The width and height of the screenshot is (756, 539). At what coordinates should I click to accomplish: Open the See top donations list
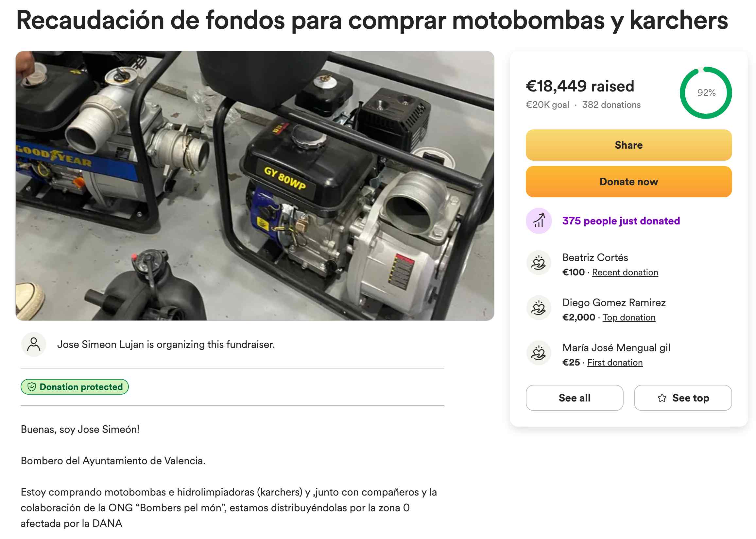[683, 398]
